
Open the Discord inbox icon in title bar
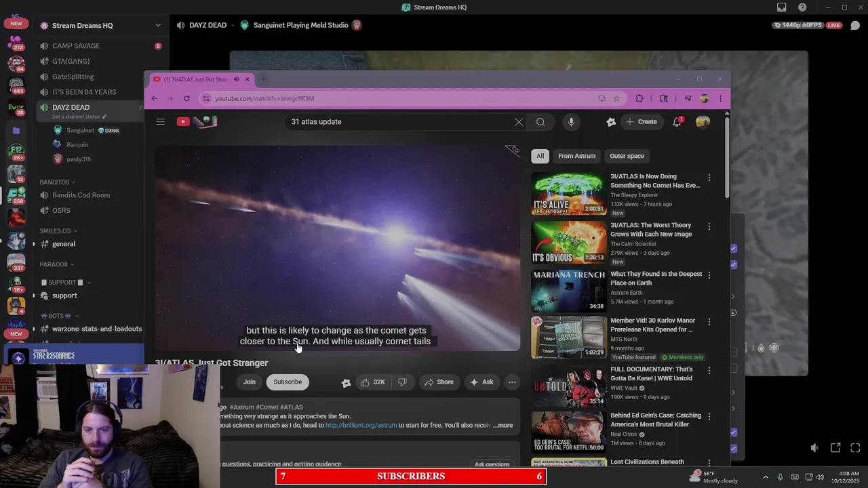[x=781, y=7]
